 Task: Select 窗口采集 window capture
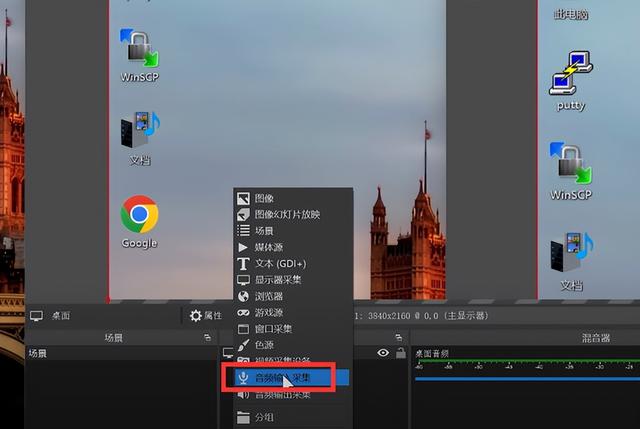point(293,329)
